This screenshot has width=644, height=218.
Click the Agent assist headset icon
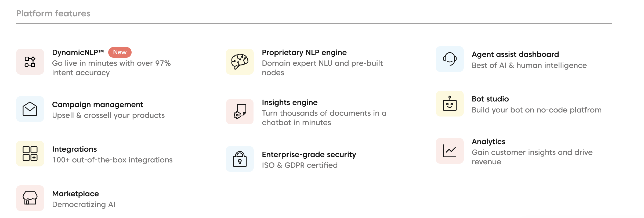click(450, 59)
